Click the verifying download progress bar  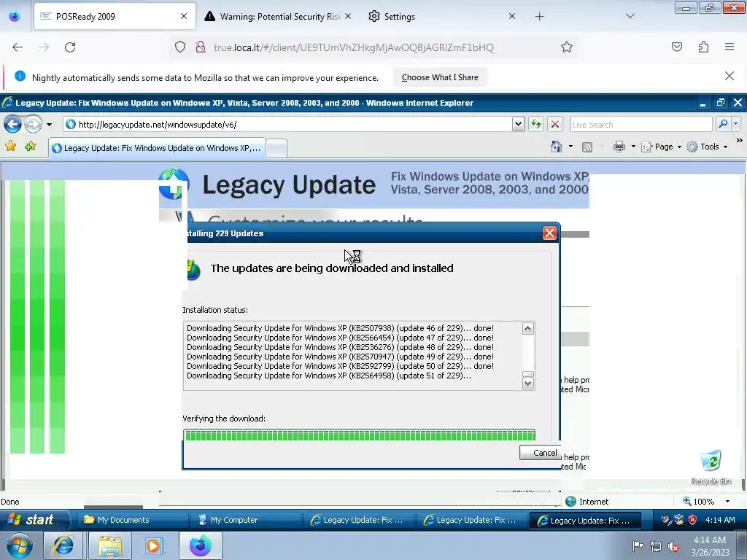(359, 435)
